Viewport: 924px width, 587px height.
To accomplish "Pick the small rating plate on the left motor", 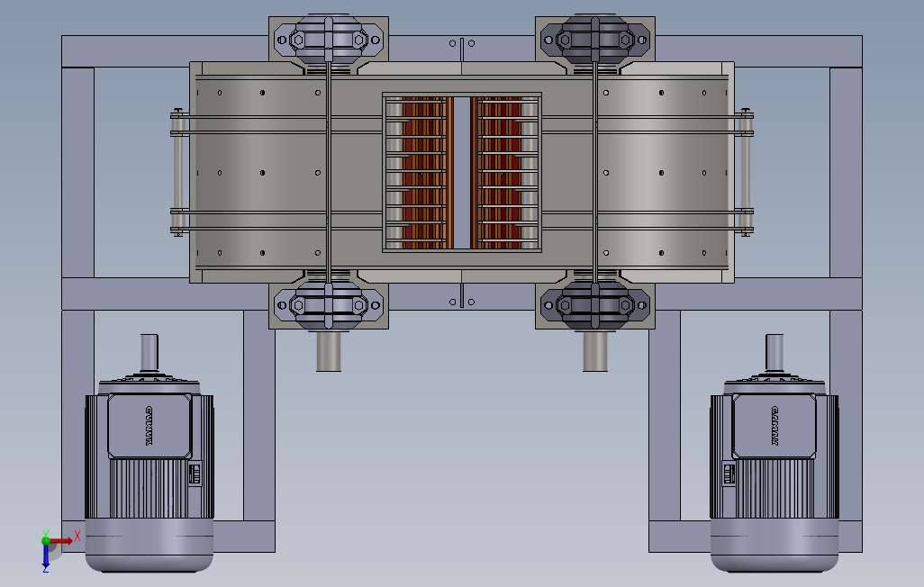I will click(195, 474).
